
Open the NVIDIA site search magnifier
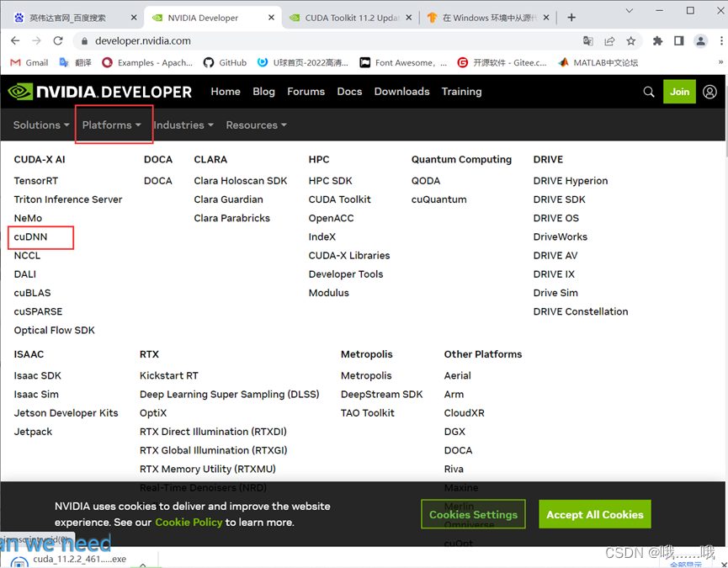tap(649, 92)
